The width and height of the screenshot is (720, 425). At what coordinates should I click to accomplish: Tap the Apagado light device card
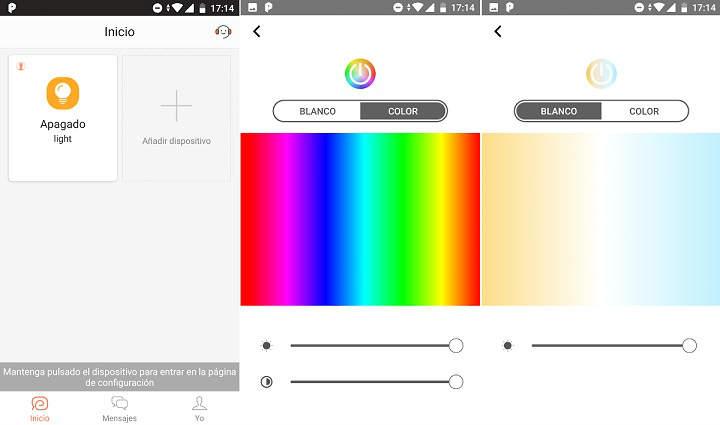63,118
